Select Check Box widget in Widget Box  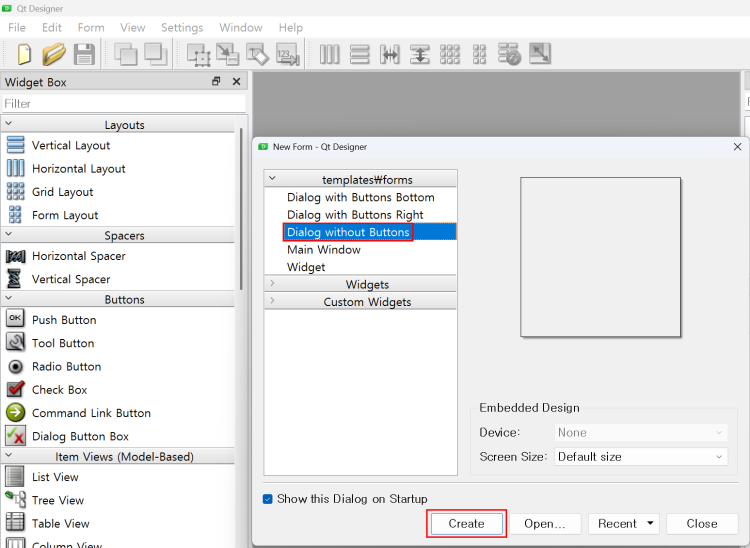59,390
